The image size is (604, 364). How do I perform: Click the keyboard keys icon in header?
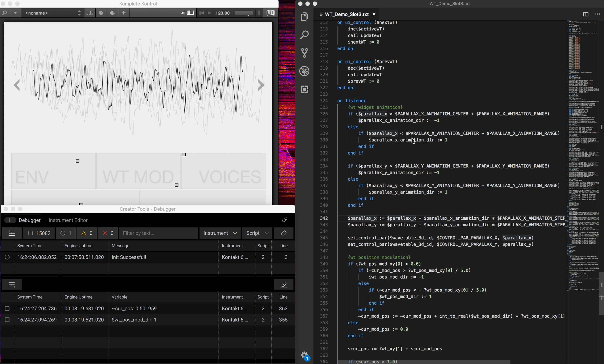(190, 13)
